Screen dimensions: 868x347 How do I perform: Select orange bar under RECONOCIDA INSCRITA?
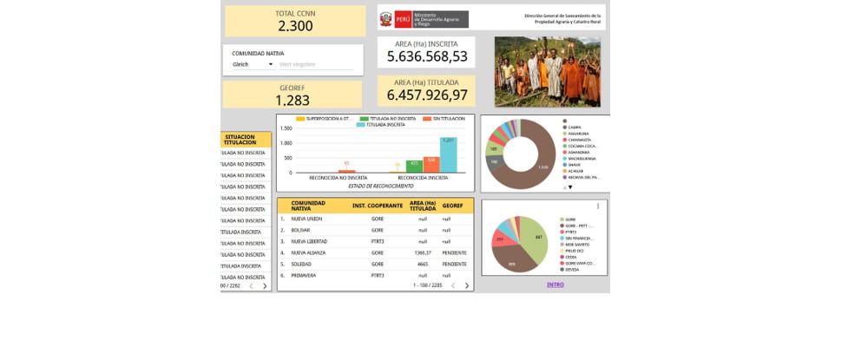click(431, 165)
